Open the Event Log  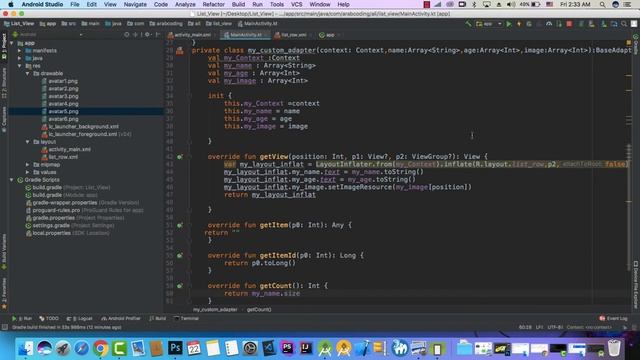click(x=613, y=318)
